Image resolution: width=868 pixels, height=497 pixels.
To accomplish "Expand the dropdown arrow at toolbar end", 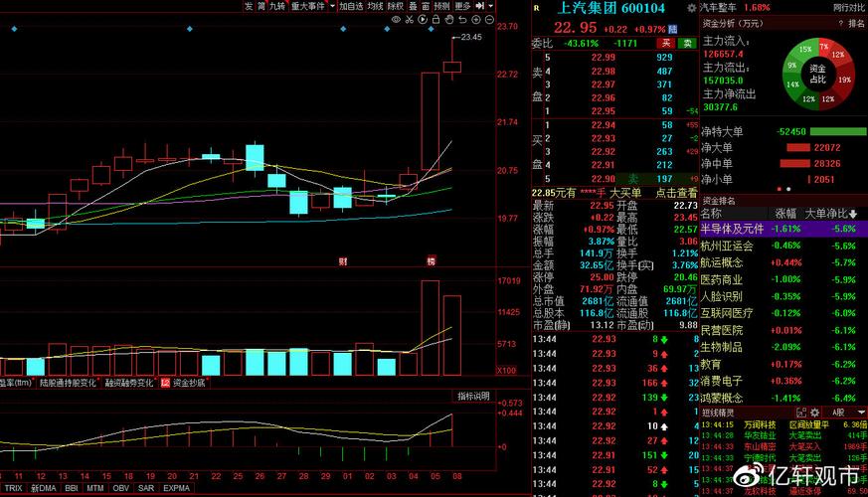I will (x=490, y=6).
